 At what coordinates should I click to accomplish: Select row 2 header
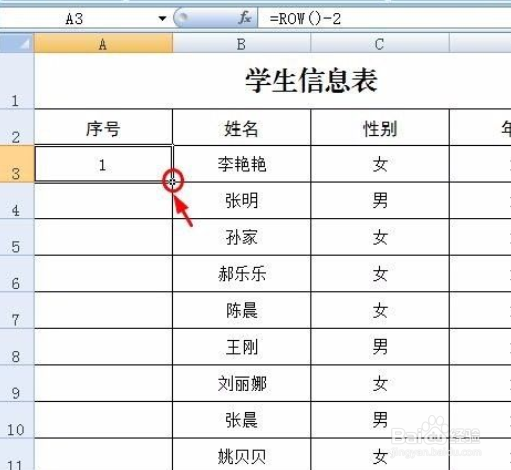[x=17, y=127]
